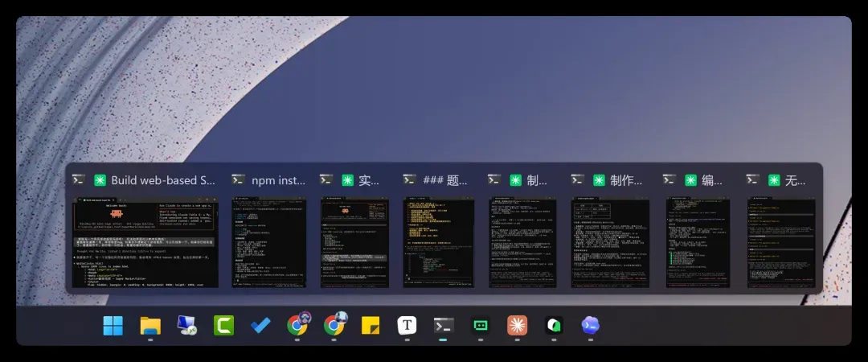Open the Windows Start menu
868x362 pixels.
point(113,326)
